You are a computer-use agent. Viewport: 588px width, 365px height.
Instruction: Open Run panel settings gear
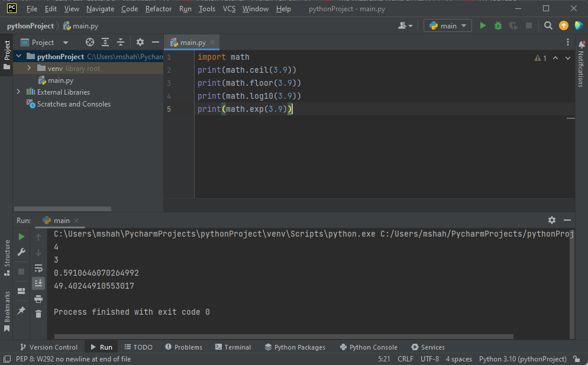pos(552,220)
